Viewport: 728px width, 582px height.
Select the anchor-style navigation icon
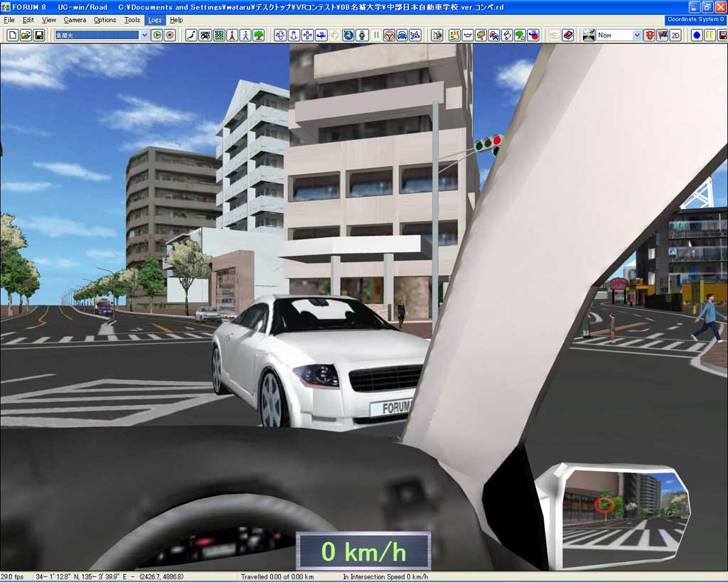(294, 36)
